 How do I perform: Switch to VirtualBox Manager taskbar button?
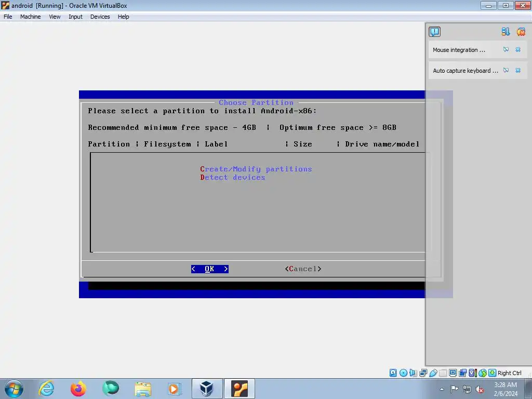tap(207, 389)
